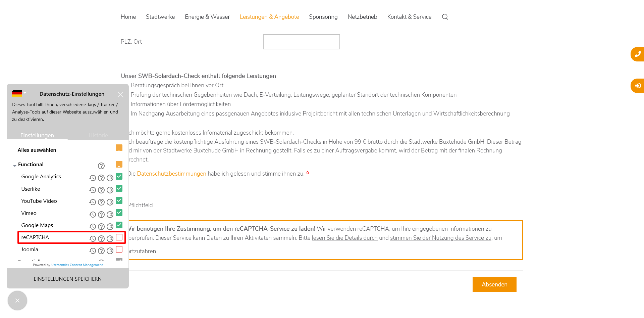Viewport: 644px width, 318px height.
Task: Uncheck YouTube Video consent checkbox
Action: pyautogui.click(x=119, y=200)
